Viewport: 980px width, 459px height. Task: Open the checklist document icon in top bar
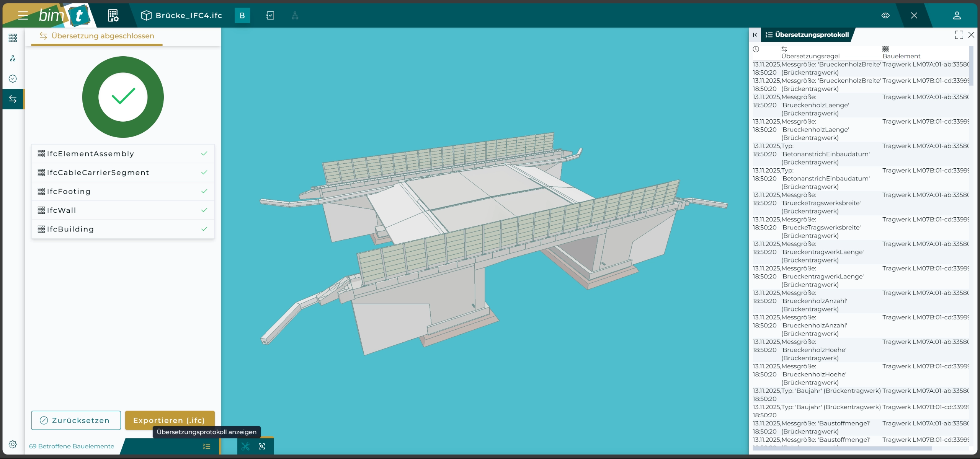click(270, 16)
